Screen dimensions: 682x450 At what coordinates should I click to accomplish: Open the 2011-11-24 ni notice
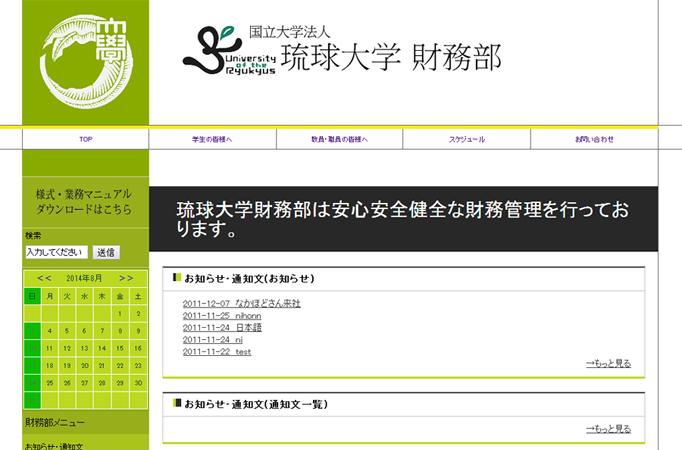[x=213, y=340]
